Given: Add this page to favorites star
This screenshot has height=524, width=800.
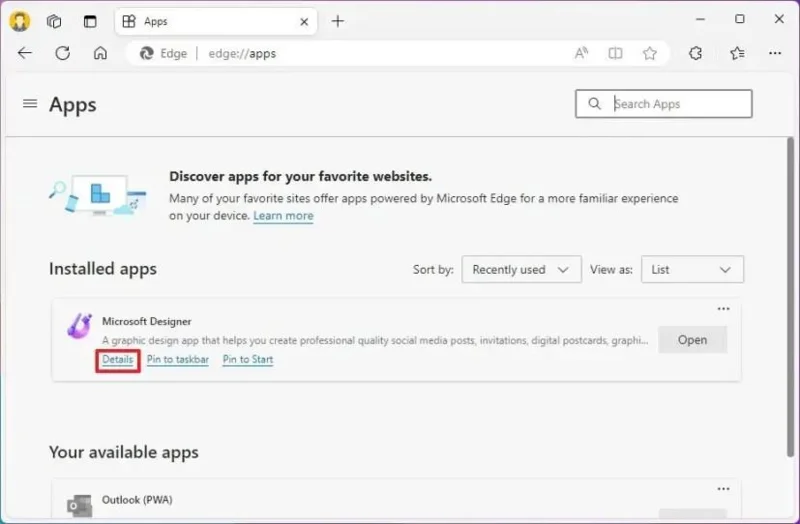Looking at the screenshot, I should 649,53.
